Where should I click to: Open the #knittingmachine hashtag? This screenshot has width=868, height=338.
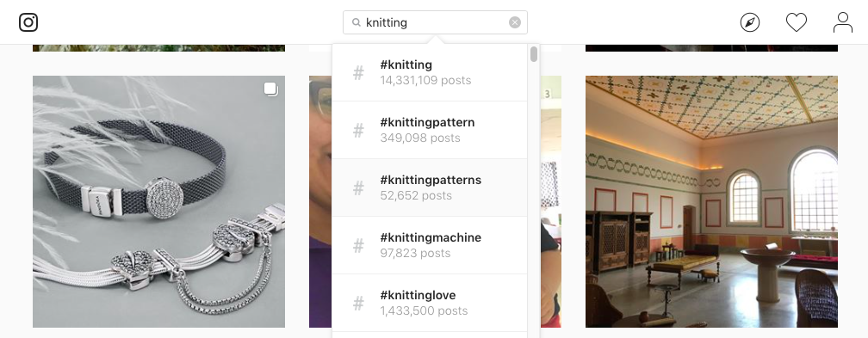(429, 245)
